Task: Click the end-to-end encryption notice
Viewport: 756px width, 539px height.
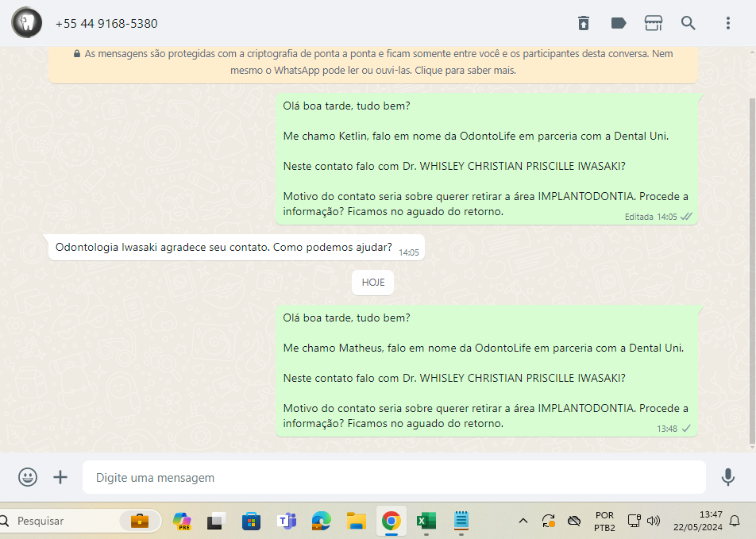Action: (373, 62)
